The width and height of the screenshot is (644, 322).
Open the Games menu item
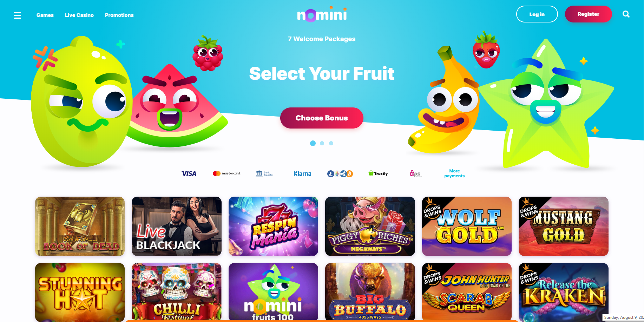click(x=45, y=15)
